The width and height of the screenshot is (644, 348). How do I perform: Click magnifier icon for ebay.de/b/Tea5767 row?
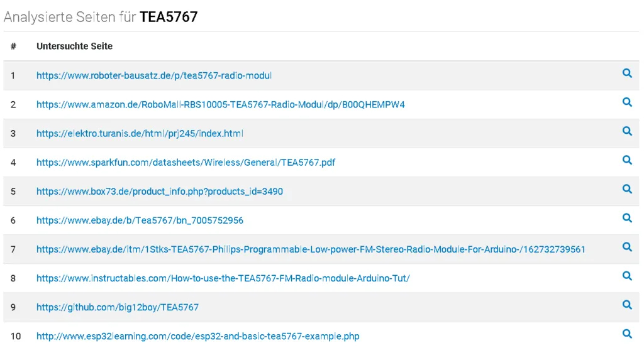626,218
